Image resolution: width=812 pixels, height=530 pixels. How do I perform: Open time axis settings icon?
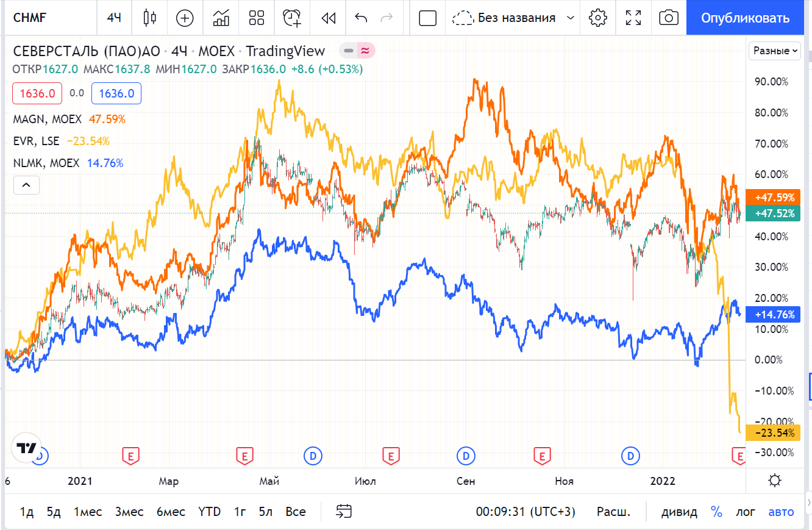click(775, 481)
